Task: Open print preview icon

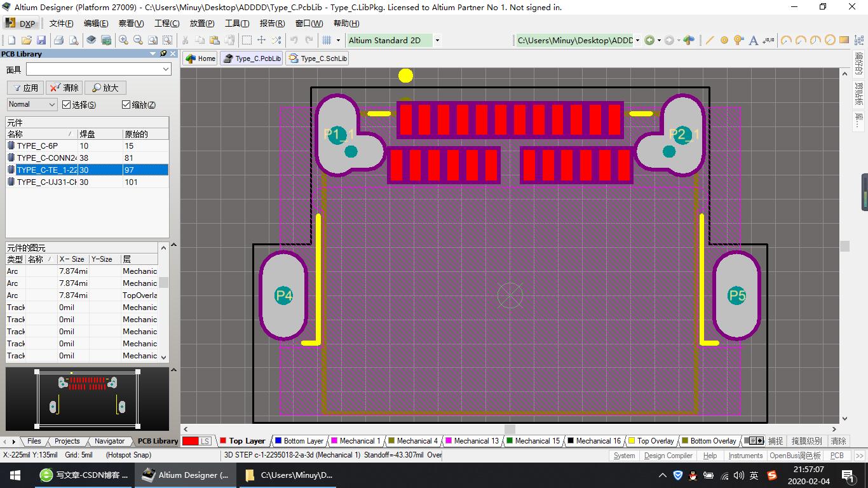Action: point(74,40)
